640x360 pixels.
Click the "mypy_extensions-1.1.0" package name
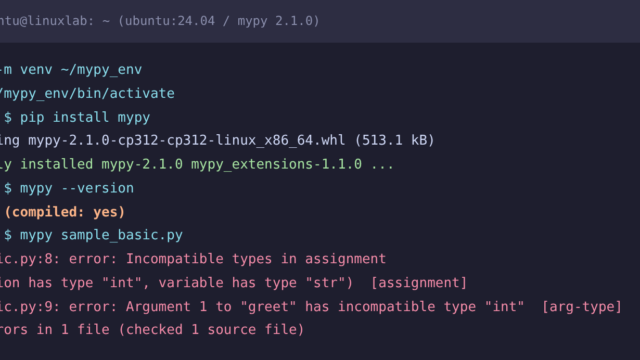click(276, 164)
